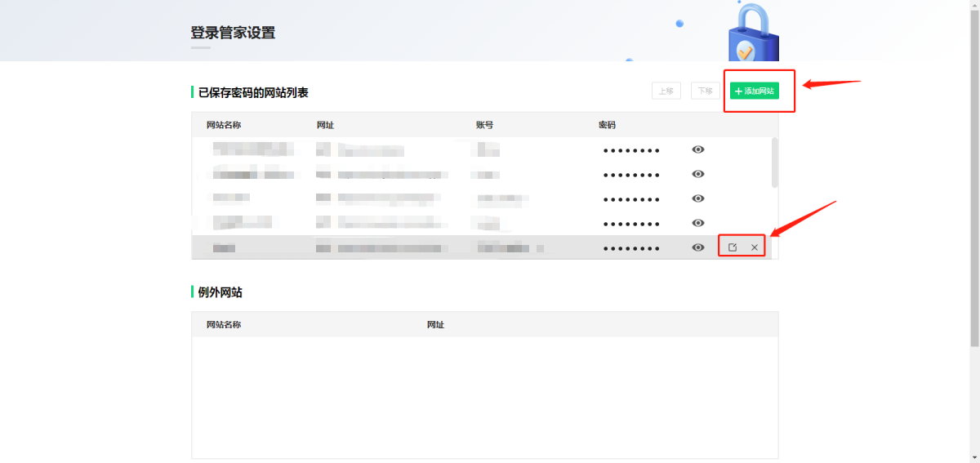Click the eye icon in the fourth row
This screenshot has height=463, width=980.
pyautogui.click(x=697, y=223)
